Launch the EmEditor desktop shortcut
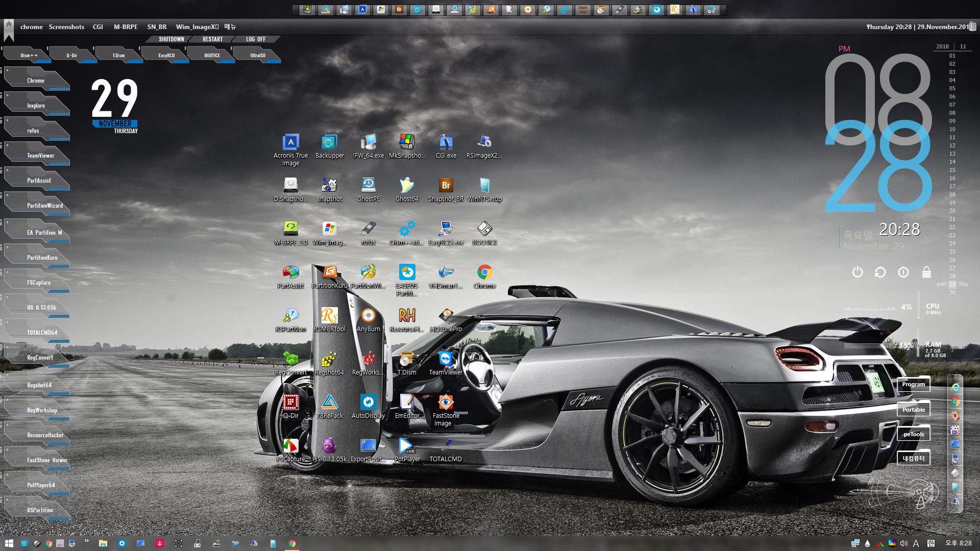The height and width of the screenshot is (551, 980). coord(407,407)
